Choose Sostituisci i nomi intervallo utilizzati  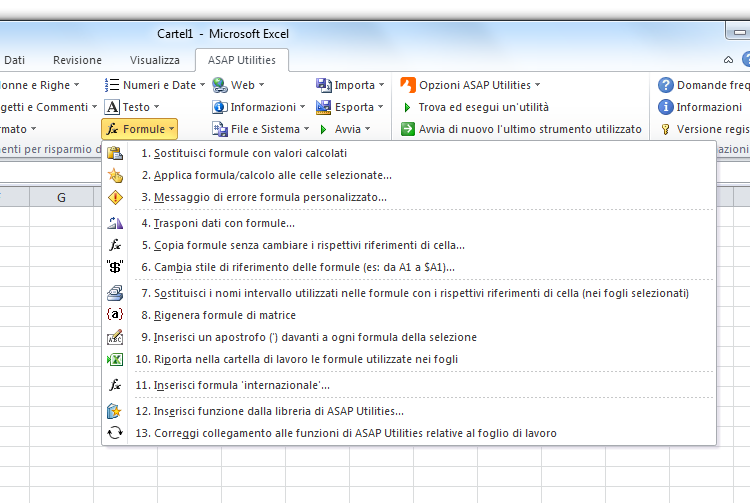tap(409, 293)
